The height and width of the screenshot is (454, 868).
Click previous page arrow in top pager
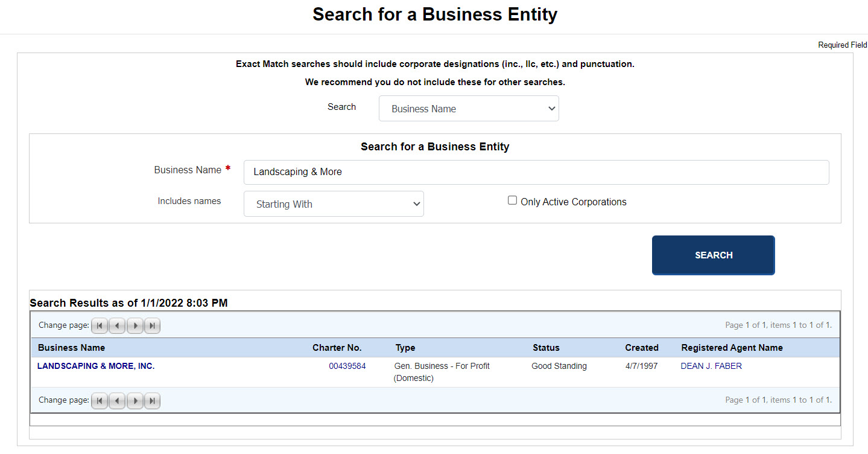coord(117,326)
